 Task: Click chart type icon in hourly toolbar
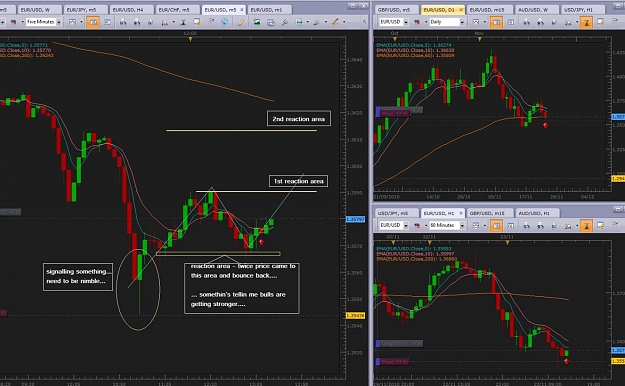tap(476, 225)
